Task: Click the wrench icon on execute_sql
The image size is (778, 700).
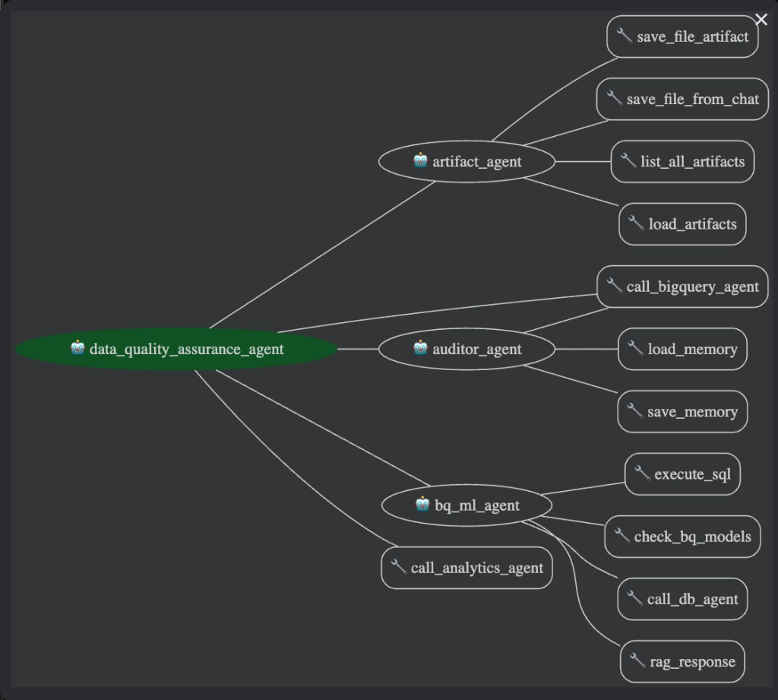Action: [x=642, y=474]
